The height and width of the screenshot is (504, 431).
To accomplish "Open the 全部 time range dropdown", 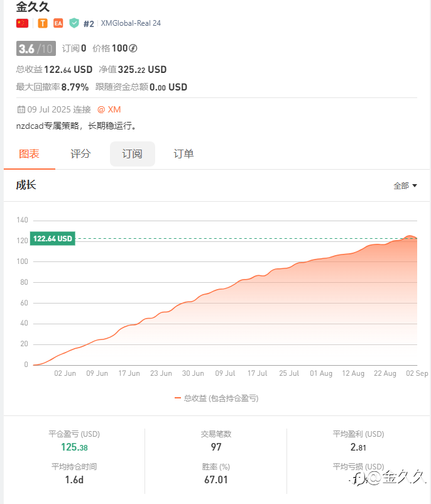I will tap(405, 185).
